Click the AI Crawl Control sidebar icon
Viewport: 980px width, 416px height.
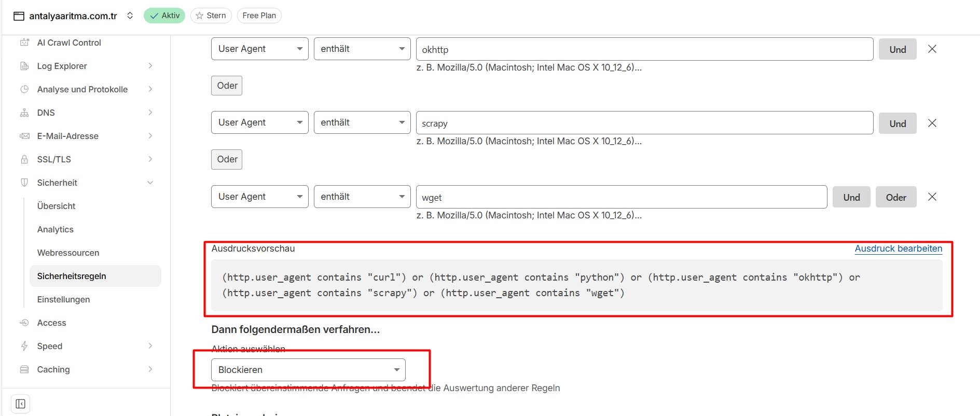(24, 43)
